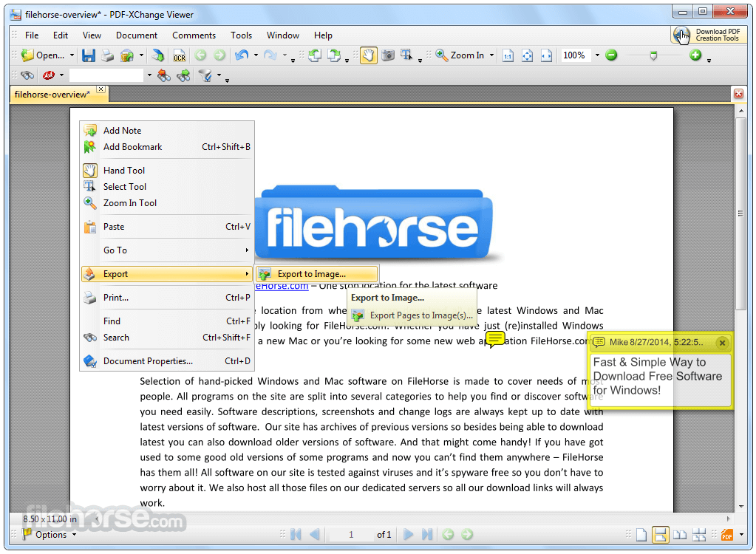Select Export to Image submenu entry
756x554 pixels.
click(x=317, y=274)
